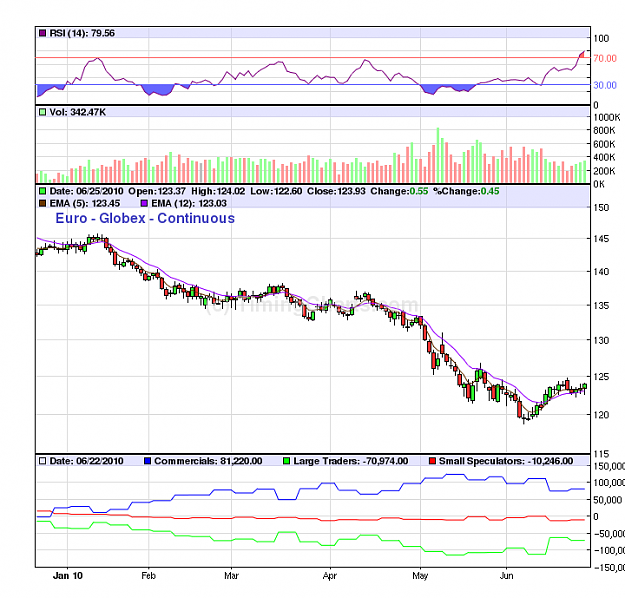Image resolution: width=625 pixels, height=598 pixels.
Task: Click the 'EMA (5): 123.45' text
Action: [85, 203]
